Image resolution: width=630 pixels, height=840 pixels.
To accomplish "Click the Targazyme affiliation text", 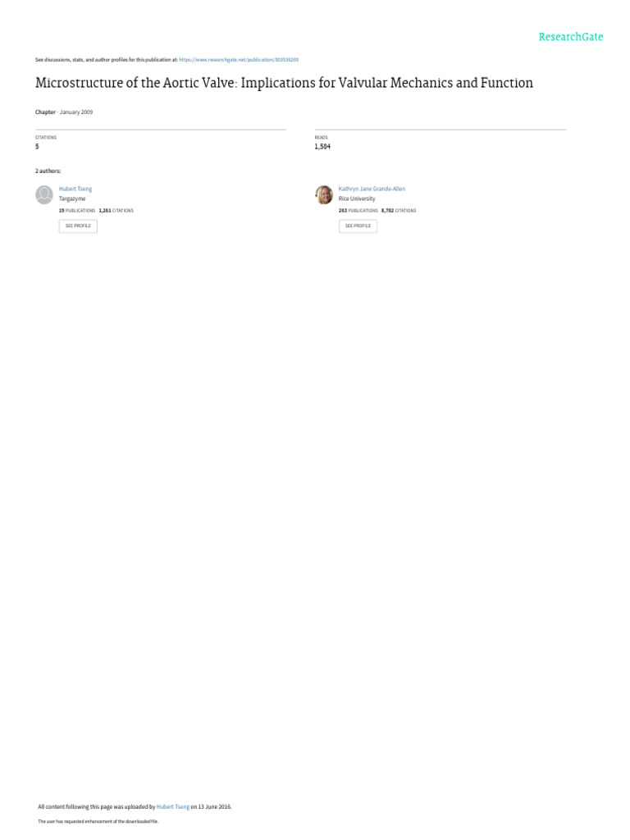I will click(72, 199).
